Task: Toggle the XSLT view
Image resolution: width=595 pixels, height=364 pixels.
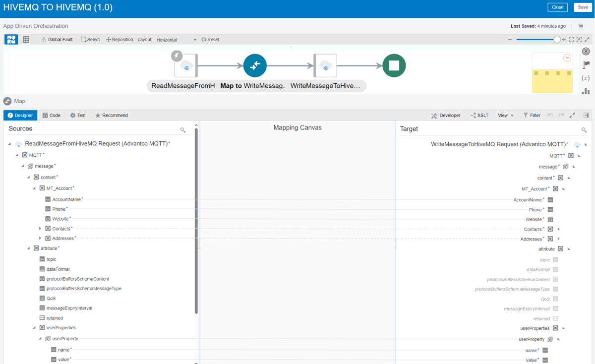Action: pos(479,116)
